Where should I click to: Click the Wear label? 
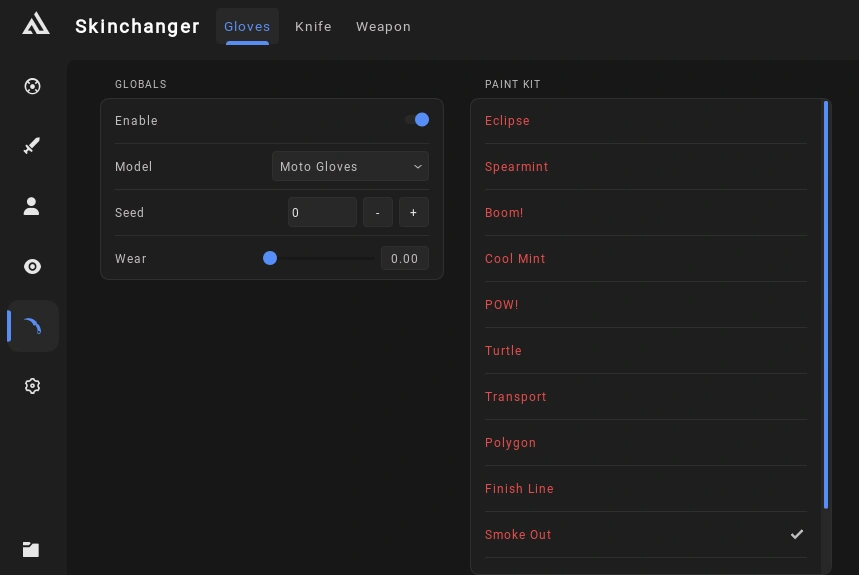pyautogui.click(x=130, y=258)
